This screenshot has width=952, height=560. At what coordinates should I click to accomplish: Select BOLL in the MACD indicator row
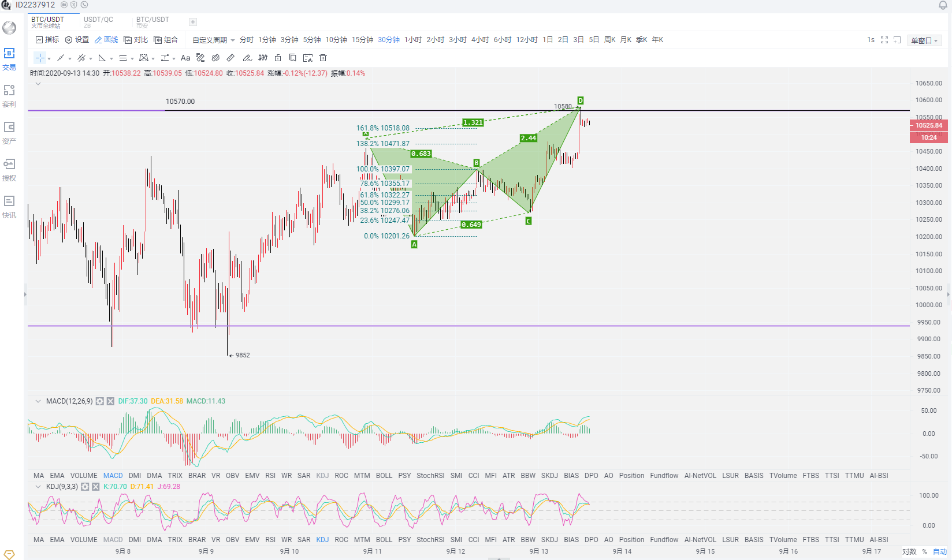(x=384, y=476)
